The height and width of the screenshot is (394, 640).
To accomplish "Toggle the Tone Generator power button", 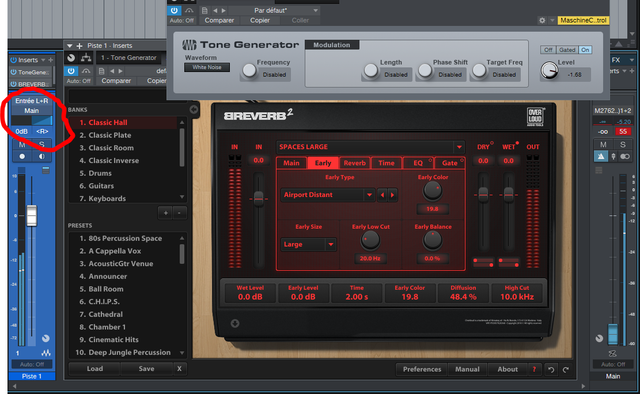I will [174, 11].
